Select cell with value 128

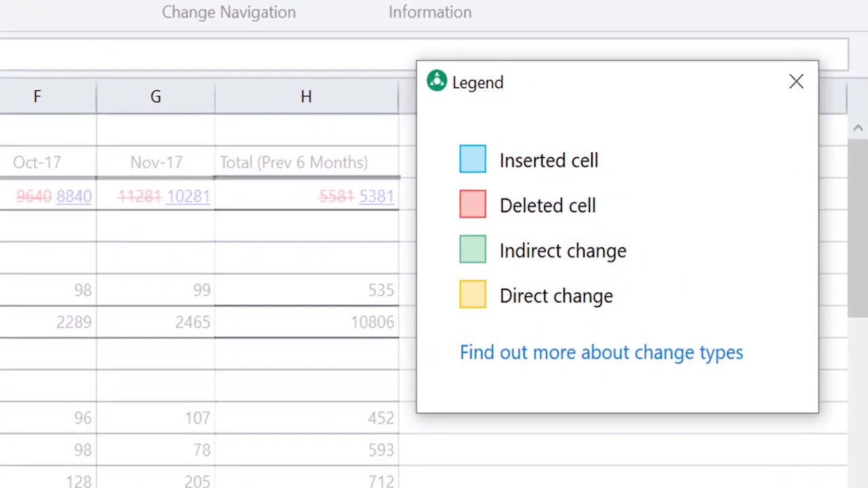pyautogui.click(x=48, y=478)
